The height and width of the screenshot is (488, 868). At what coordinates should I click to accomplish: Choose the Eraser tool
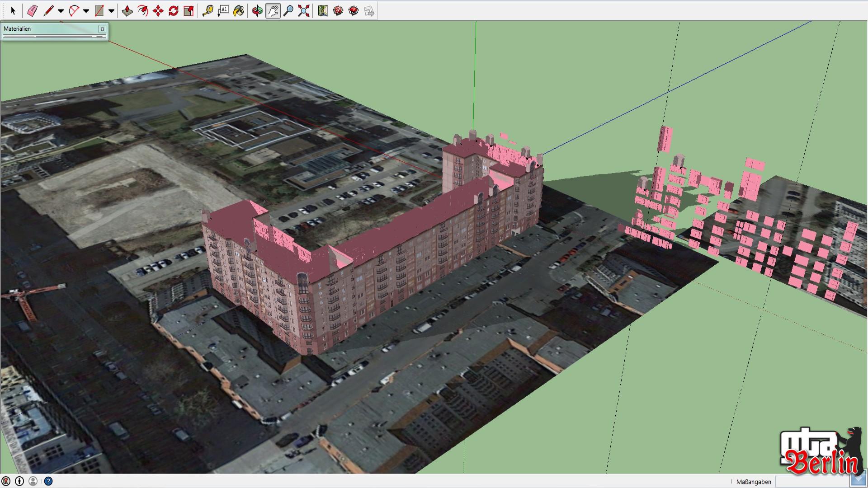tap(32, 11)
